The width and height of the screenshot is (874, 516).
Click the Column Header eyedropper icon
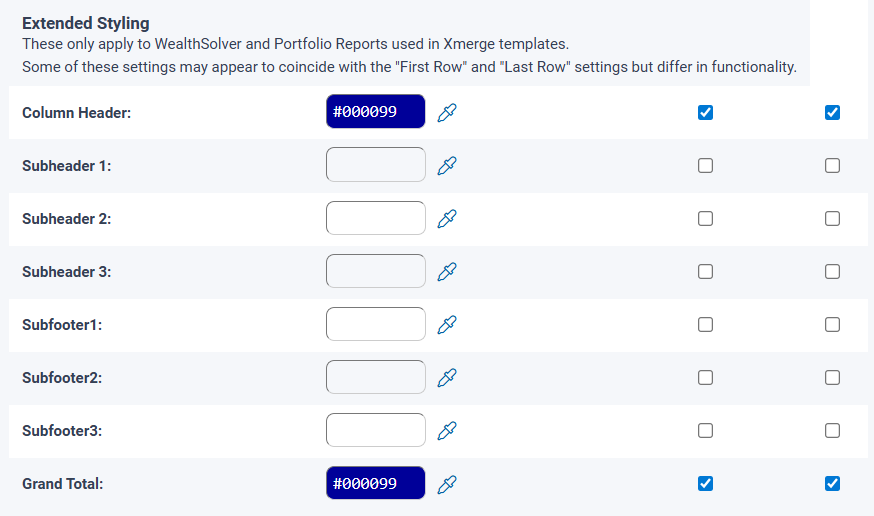click(x=447, y=112)
